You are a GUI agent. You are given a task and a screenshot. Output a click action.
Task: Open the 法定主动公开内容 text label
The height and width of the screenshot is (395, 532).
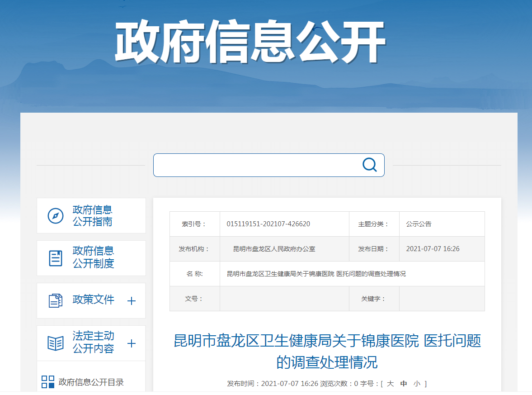click(93, 343)
